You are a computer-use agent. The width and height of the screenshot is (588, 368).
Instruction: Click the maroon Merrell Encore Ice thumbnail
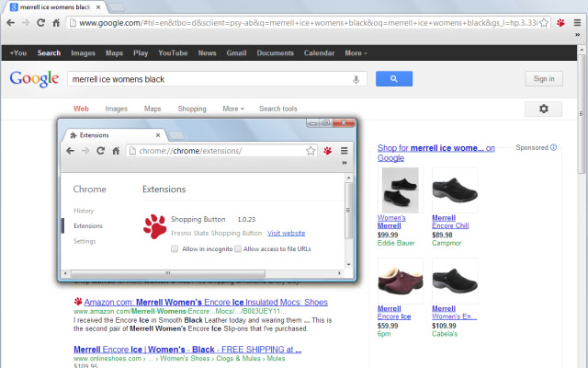point(401,281)
